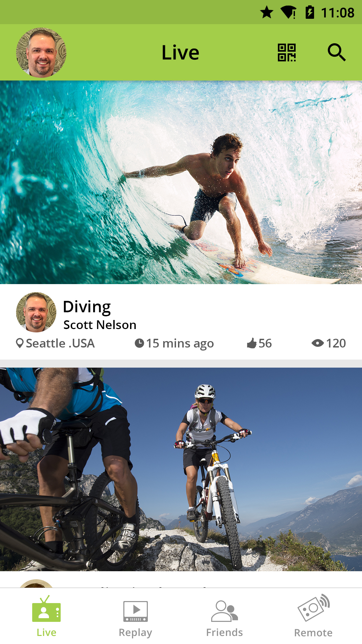Tap the clock icon beside 15 mins ago
Image resolution: width=362 pixels, height=644 pixels.
(x=139, y=343)
